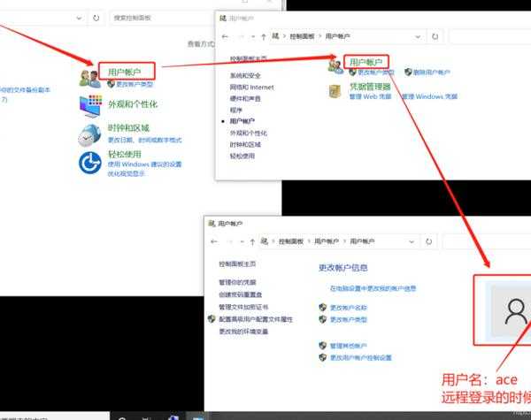Refresh the upper 用户帐户 window address bar
Image resolution: width=531 pixels, height=420 pixels.
pyautogui.click(x=435, y=36)
